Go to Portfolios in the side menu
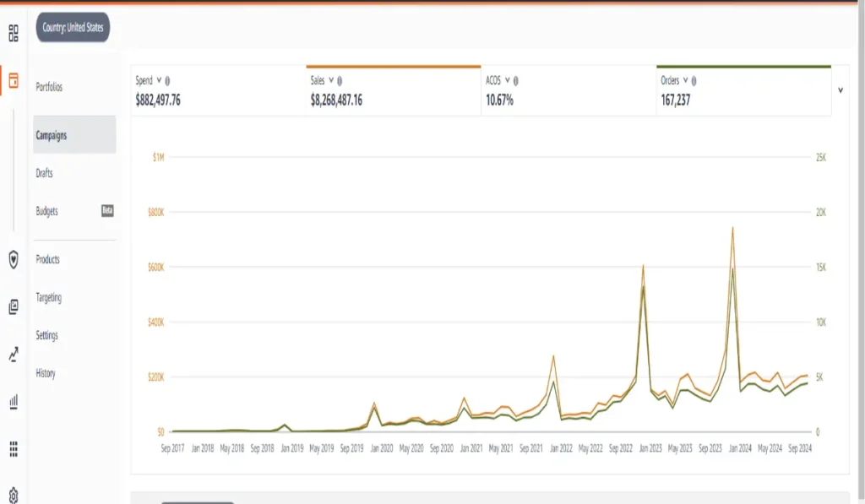The height and width of the screenshot is (504, 865). [x=49, y=88]
